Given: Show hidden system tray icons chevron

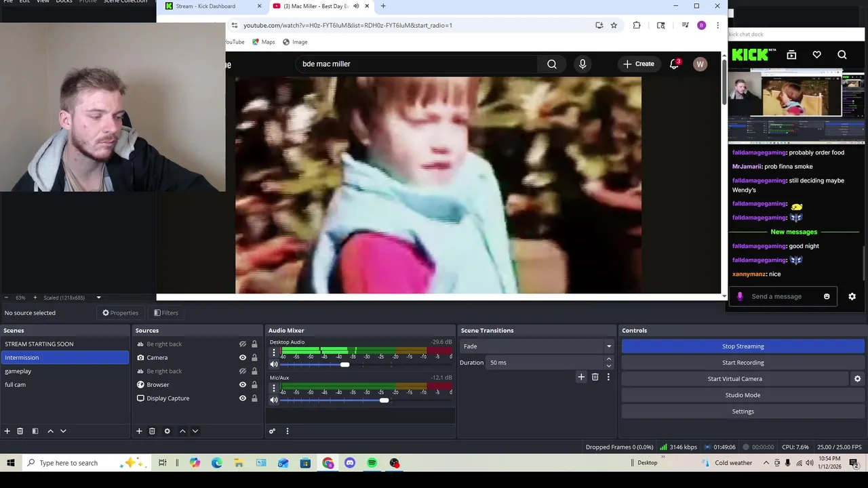Looking at the screenshot, I should (766, 463).
